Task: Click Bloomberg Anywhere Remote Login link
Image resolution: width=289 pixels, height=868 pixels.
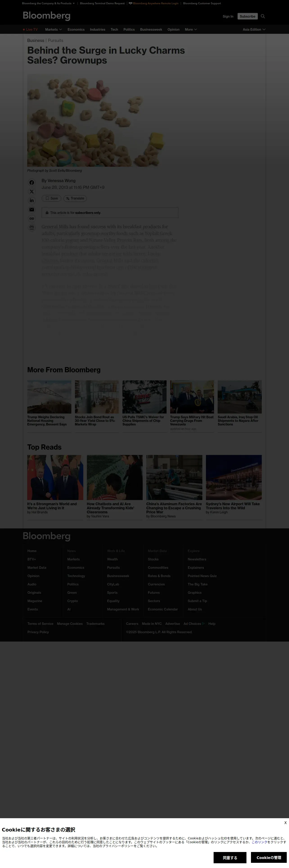Action: (154, 3)
